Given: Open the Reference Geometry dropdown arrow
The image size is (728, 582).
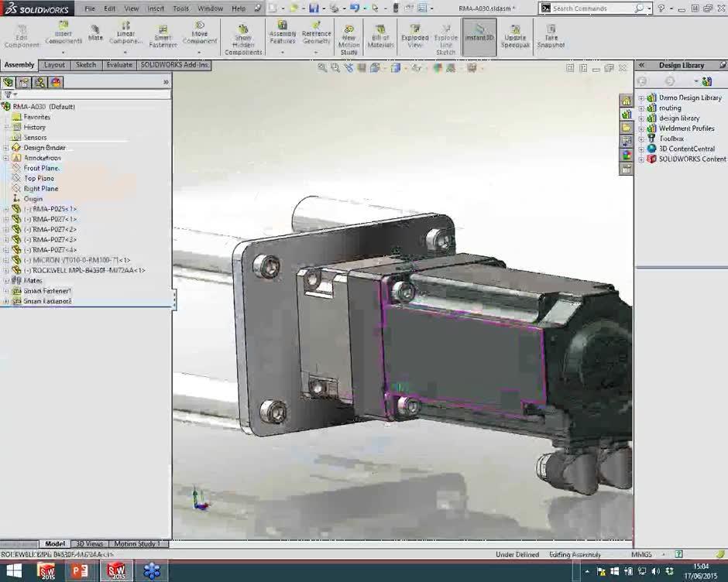Looking at the screenshot, I should coord(316,53).
